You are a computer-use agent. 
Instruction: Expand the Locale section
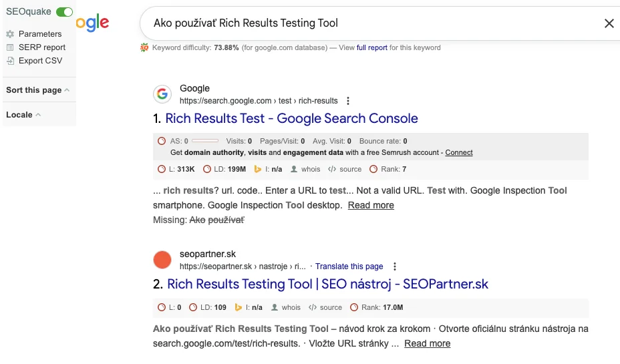[x=23, y=115]
